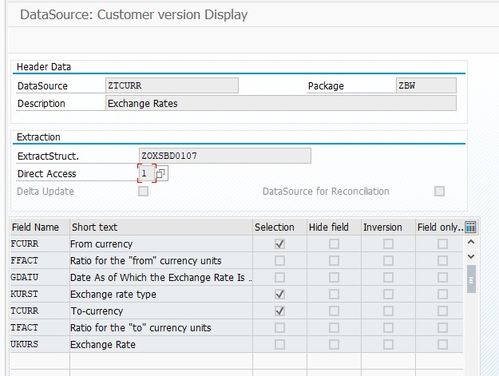Click the DataSource ZTCURR field
The width and height of the screenshot is (499, 376).
point(172,86)
